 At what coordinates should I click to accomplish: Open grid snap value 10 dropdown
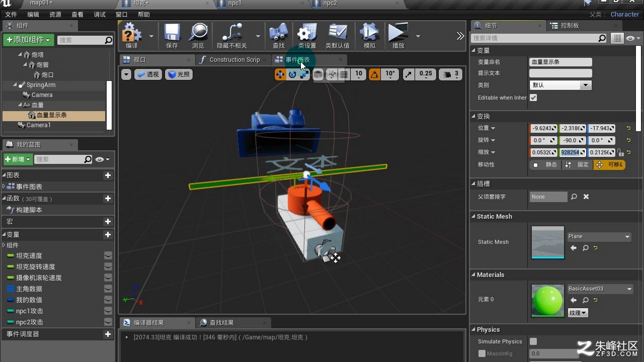pos(359,74)
